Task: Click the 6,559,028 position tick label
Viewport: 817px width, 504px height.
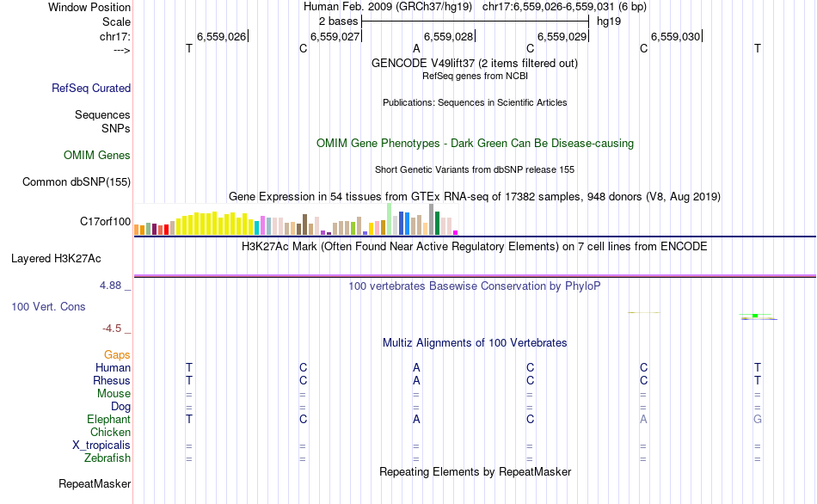Action: [449, 36]
